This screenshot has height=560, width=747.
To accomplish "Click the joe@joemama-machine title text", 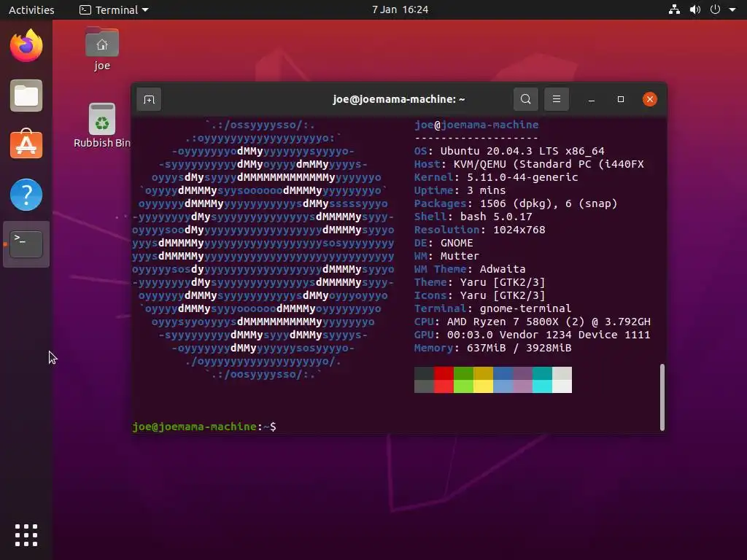I will coord(399,99).
